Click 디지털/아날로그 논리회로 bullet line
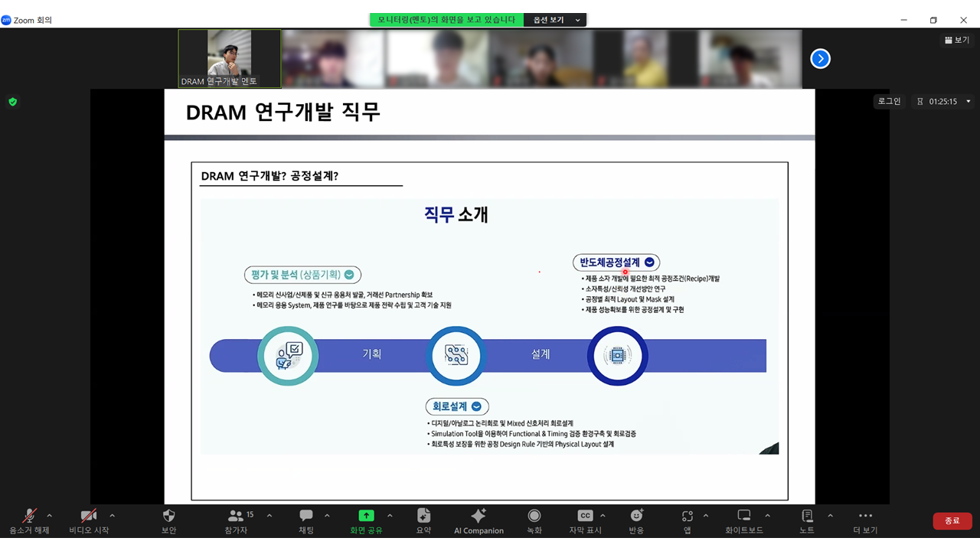This screenshot has width=980, height=551. click(501, 423)
